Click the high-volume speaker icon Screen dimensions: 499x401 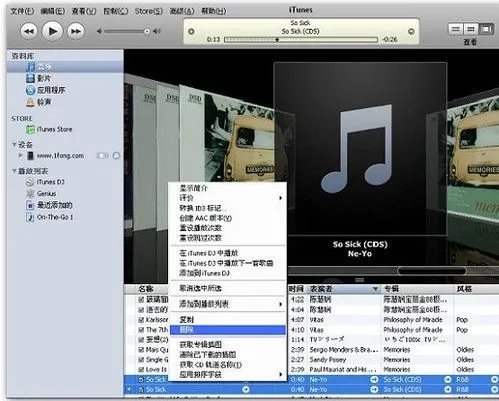point(157,31)
